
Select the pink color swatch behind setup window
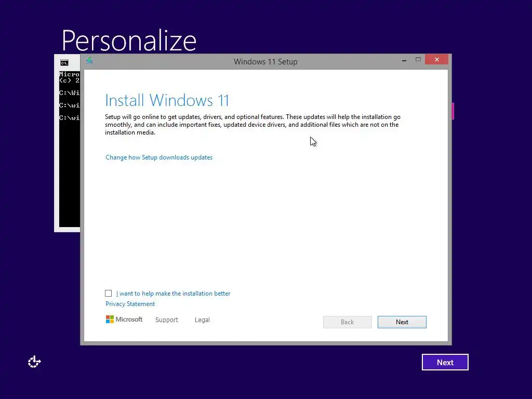(453, 111)
